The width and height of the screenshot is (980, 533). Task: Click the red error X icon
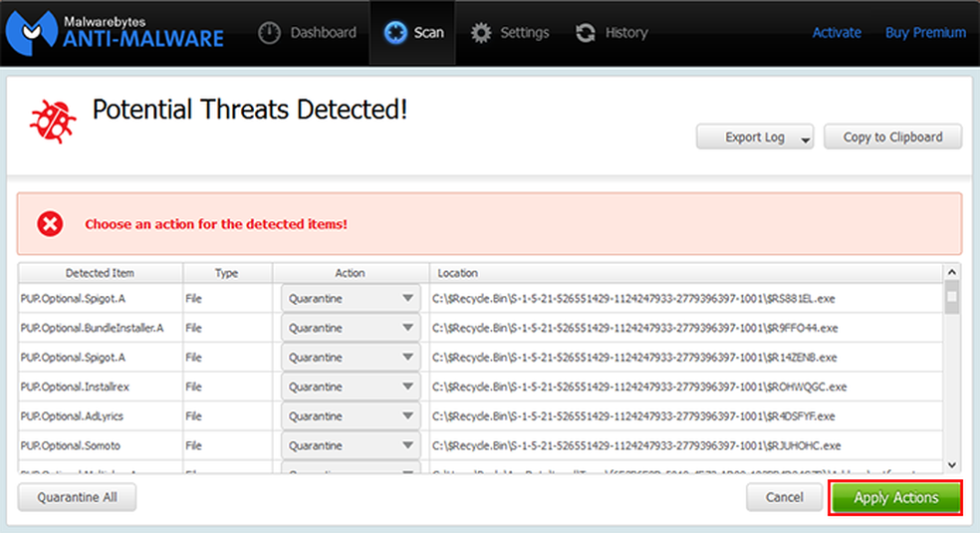pyautogui.click(x=50, y=224)
